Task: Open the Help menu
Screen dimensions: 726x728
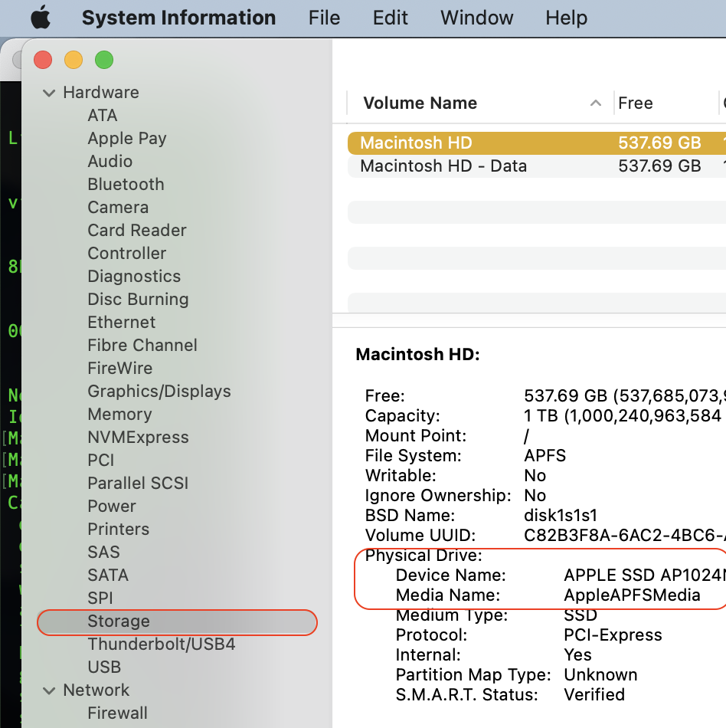Action: pyautogui.click(x=566, y=18)
